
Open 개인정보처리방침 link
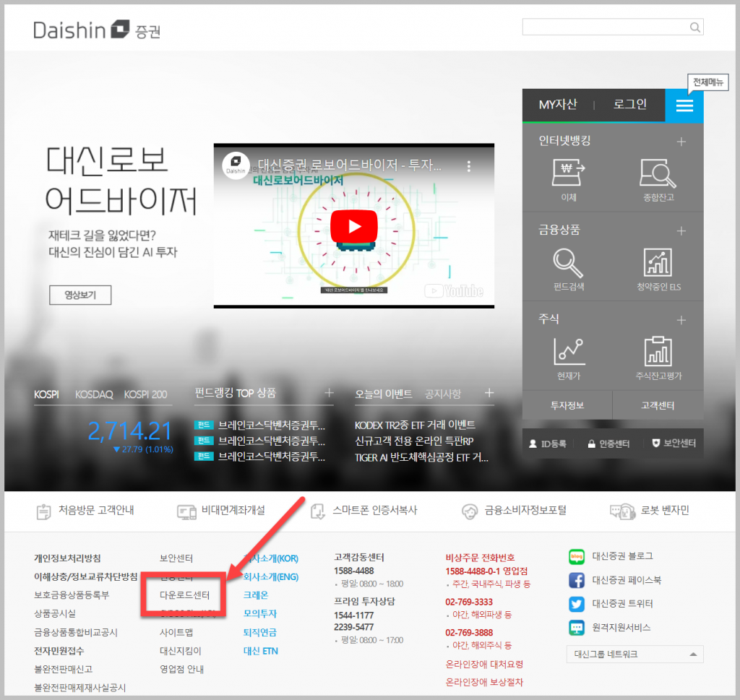[x=67, y=558]
